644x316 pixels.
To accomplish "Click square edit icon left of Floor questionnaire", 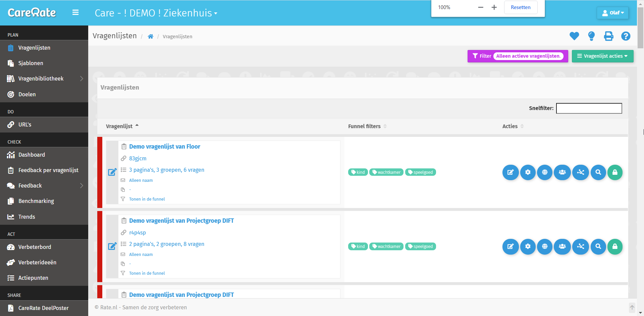I will coord(112,172).
